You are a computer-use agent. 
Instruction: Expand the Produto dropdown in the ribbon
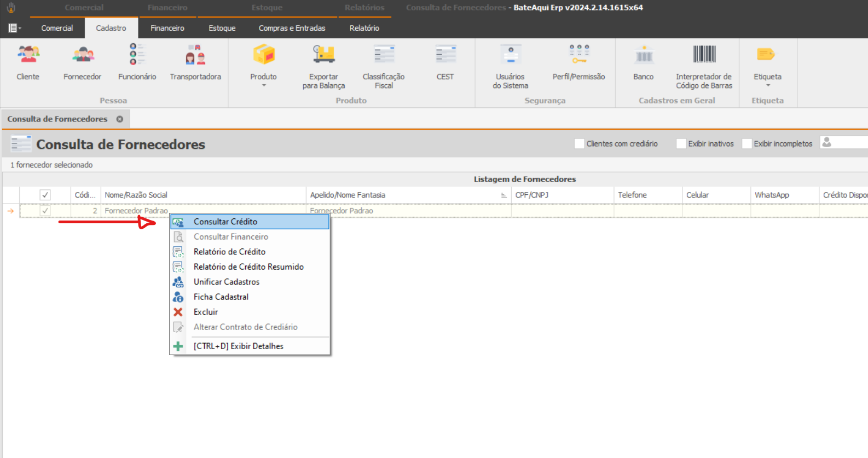(x=264, y=85)
